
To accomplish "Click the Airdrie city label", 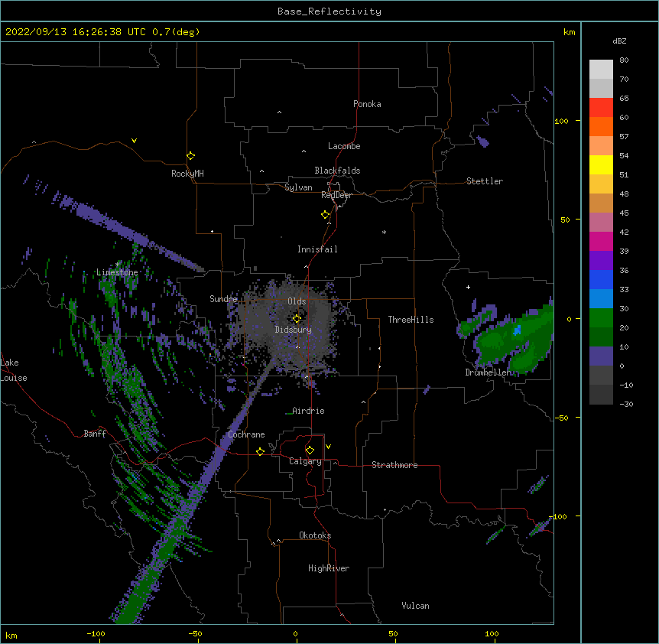I will tap(309, 411).
